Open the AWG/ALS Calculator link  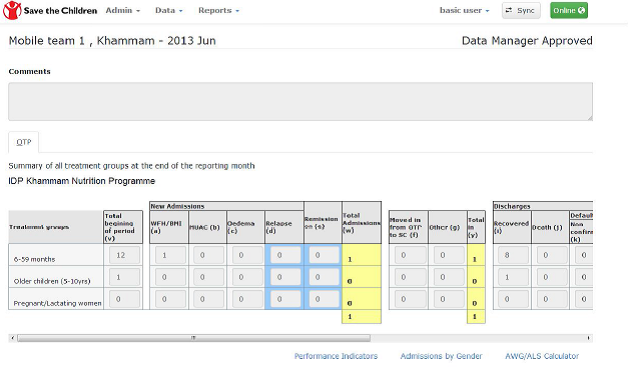(542, 356)
